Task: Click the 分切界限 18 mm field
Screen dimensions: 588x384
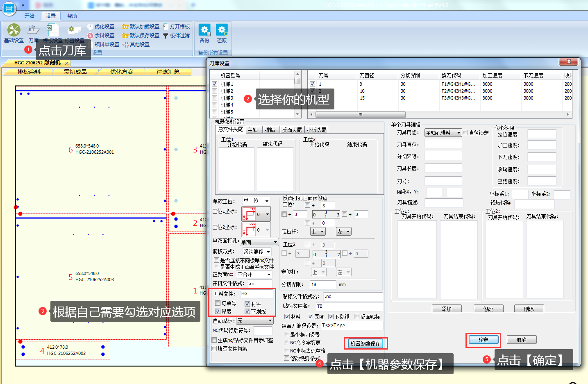Action: click(323, 284)
